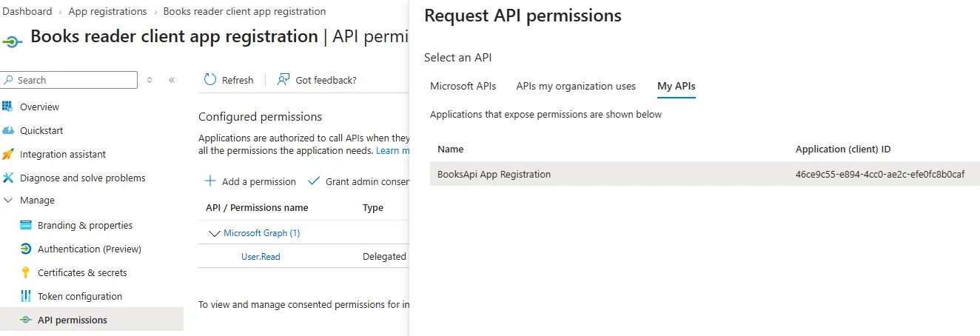Go to Certificates & secrets
The height and width of the screenshot is (336, 980).
click(82, 272)
